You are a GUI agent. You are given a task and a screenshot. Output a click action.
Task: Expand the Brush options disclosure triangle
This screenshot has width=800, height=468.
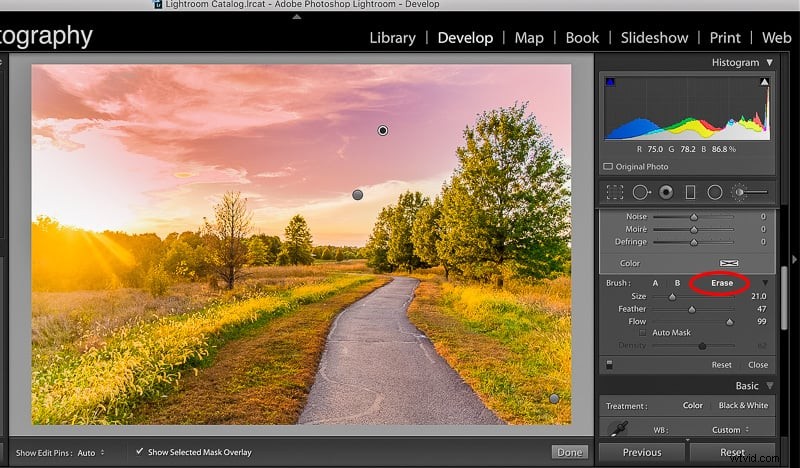point(765,283)
